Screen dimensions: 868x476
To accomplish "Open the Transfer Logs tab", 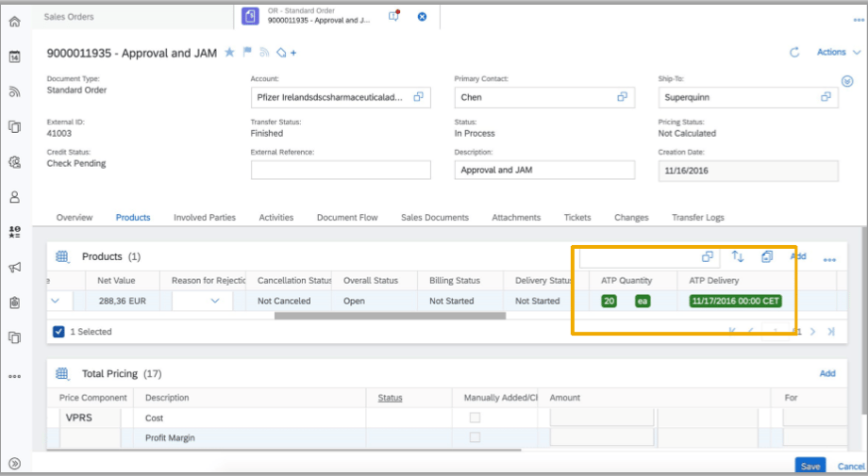I will pos(697,218).
